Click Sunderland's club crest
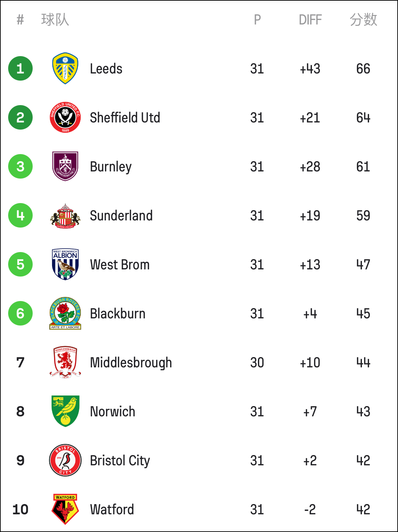The image size is (398, 532). point(65,216)
